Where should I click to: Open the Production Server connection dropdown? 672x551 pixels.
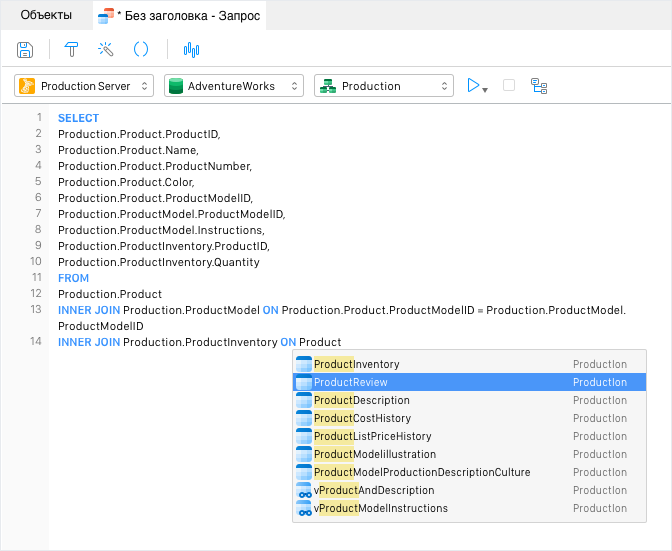tap(84, 86)
